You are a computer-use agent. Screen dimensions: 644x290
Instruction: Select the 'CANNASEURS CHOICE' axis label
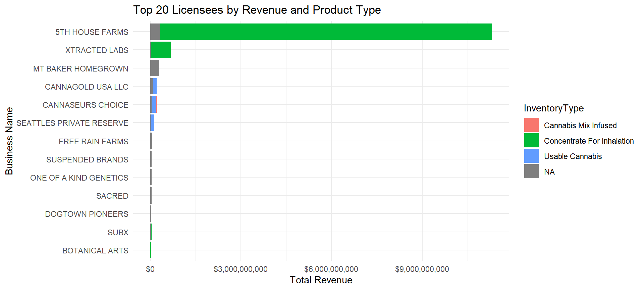click(85, 105)
